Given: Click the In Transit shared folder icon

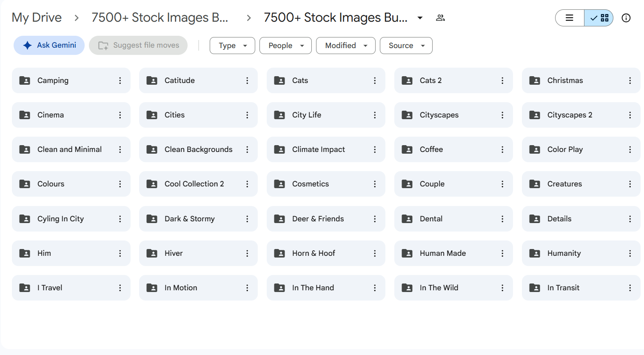Looking at the screenshot, I should [x=535, y=288].
